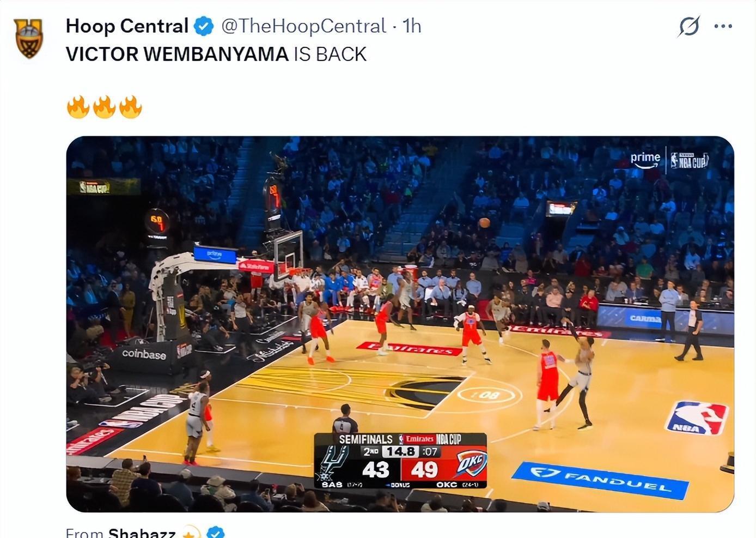Open the three-dot more options menu
756x538 pixels.
723,26
